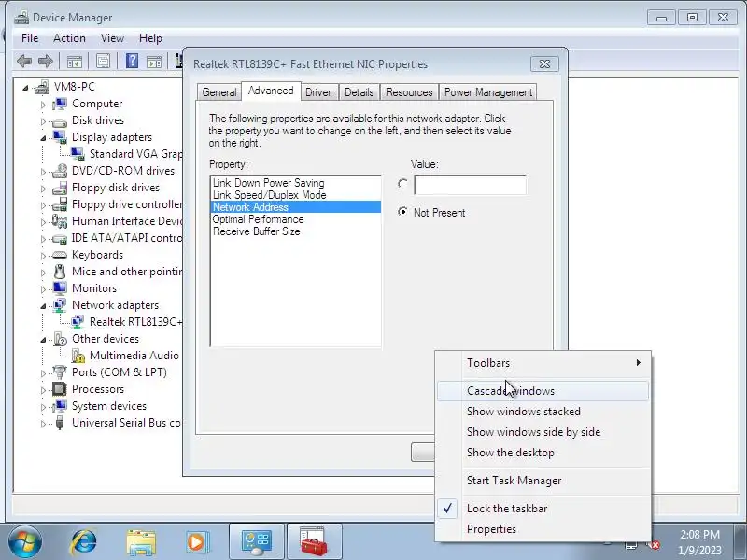Click the Mice and other pointing devices icon
Image resolution: width=747 pixels, height=560 pixels.
(60, 272)
